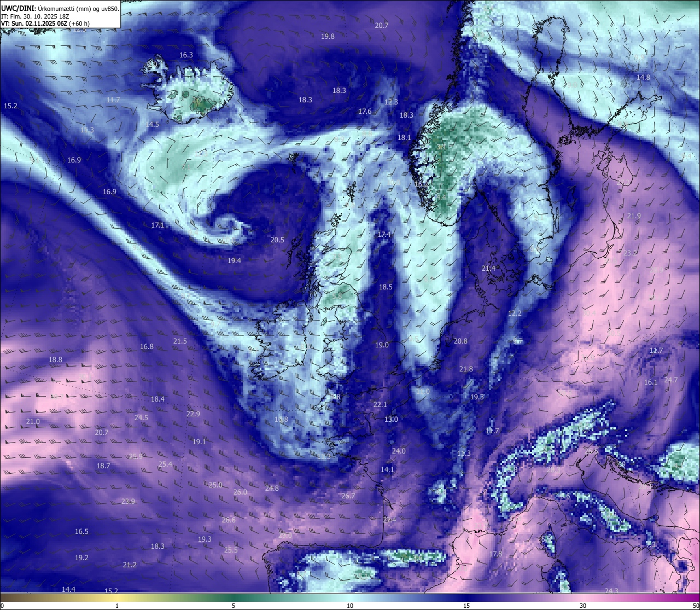This screenshot has width=700, height=610.
Task: Click the 19.1 map value
Action: pyautogui.click(x=199, y=441)
